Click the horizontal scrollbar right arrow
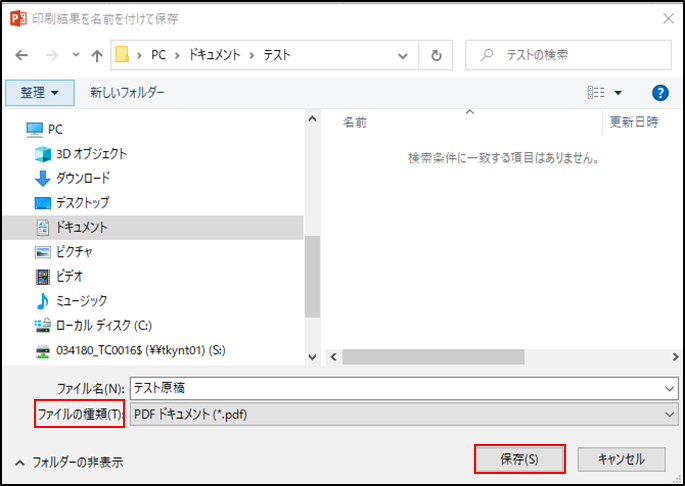Screen dimensions: 685x486 675,357
